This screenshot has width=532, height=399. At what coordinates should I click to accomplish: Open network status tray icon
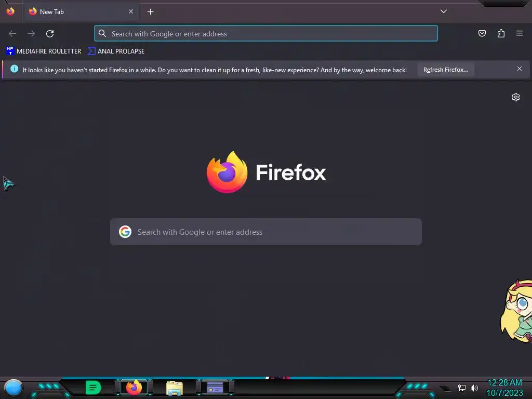pos(462,388)
